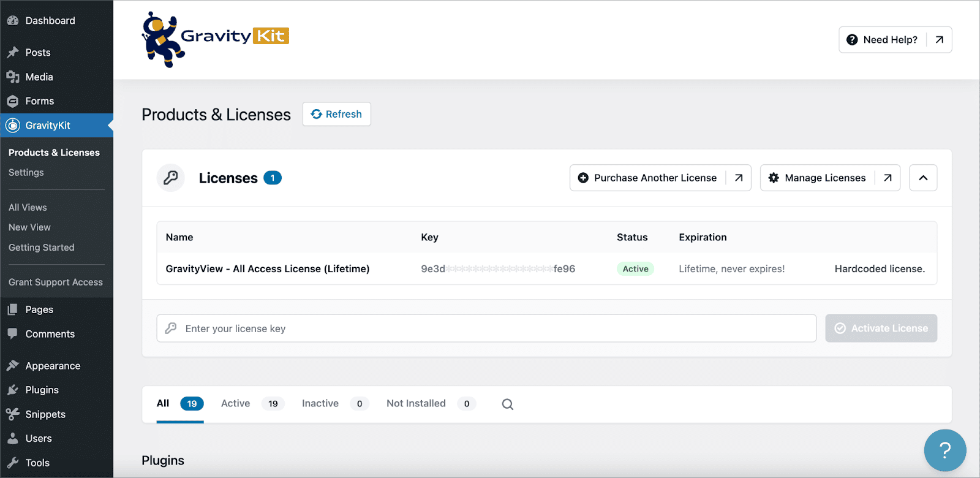Click the Licenses key icon
Viewport: 980px width, 478px height.
point(171,178)
